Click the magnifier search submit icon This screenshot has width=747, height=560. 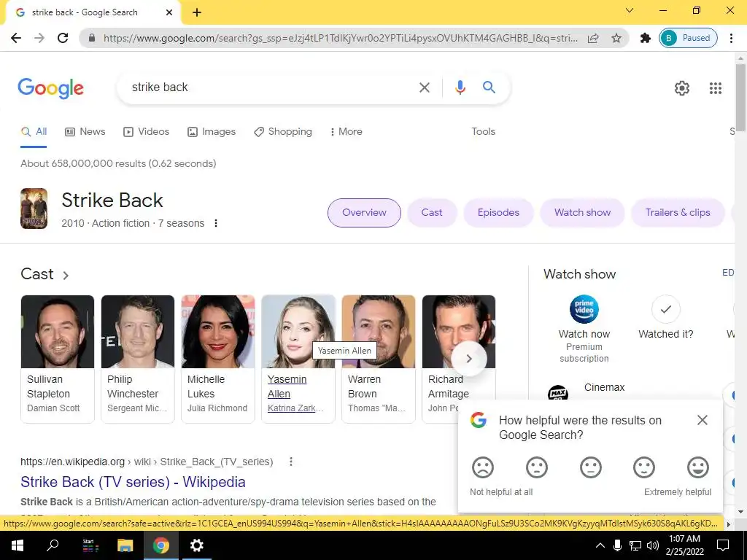point(489,87)
